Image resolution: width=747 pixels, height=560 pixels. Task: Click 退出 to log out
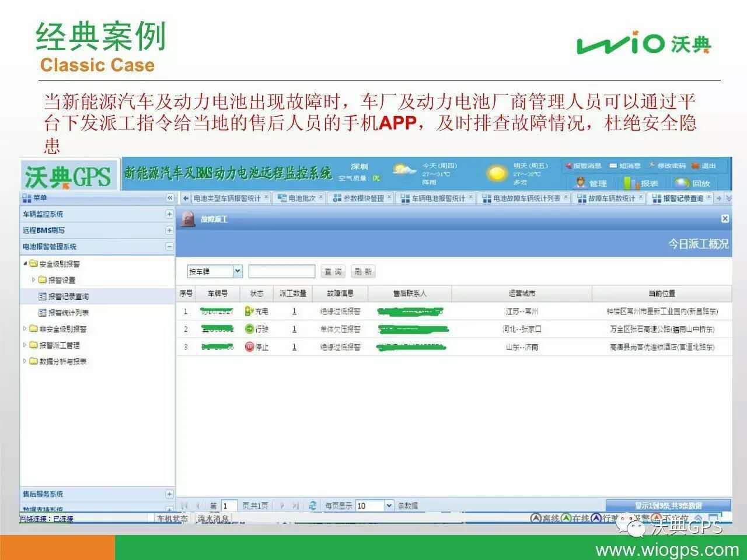pyautogui.click(x=704, y=166)
